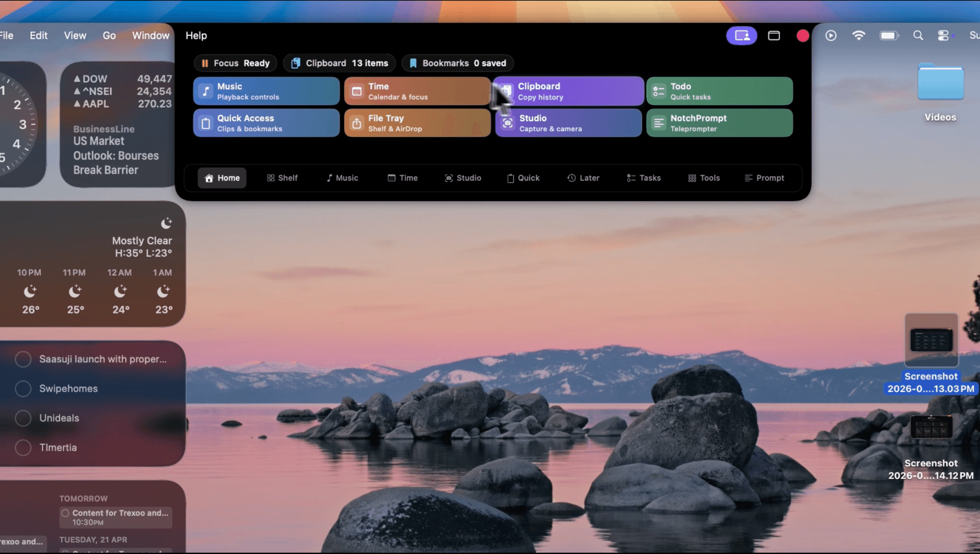Open the NotchPrompt teleprompter tile
The image size is (980, 554).
coord(720,123)
